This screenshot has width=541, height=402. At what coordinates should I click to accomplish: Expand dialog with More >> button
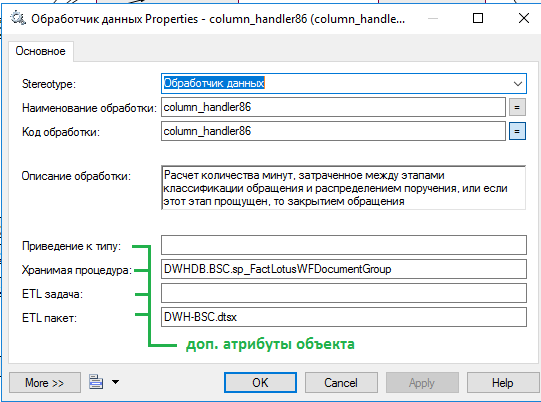[45, 382]
